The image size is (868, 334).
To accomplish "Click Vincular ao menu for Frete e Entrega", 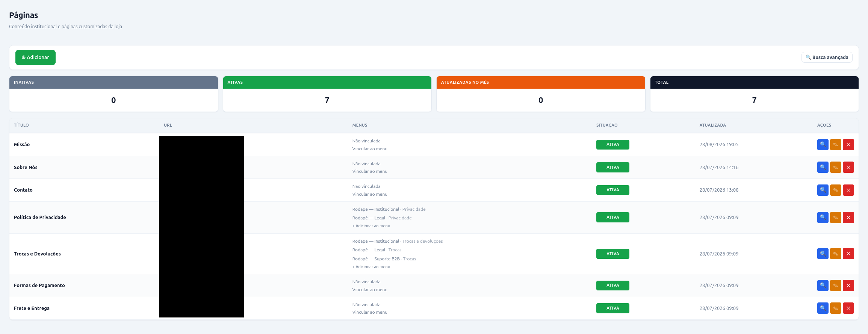I will [x=370, y=312].
